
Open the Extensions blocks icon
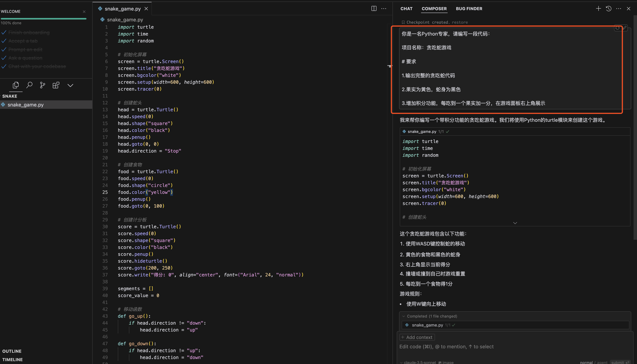[56, 85]
